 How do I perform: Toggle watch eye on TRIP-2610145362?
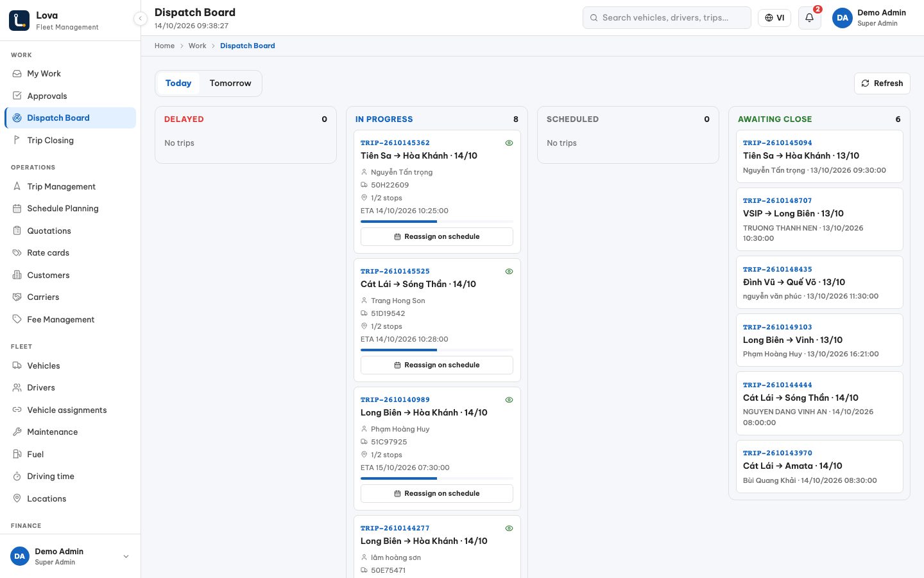click(x=509, y=143)
